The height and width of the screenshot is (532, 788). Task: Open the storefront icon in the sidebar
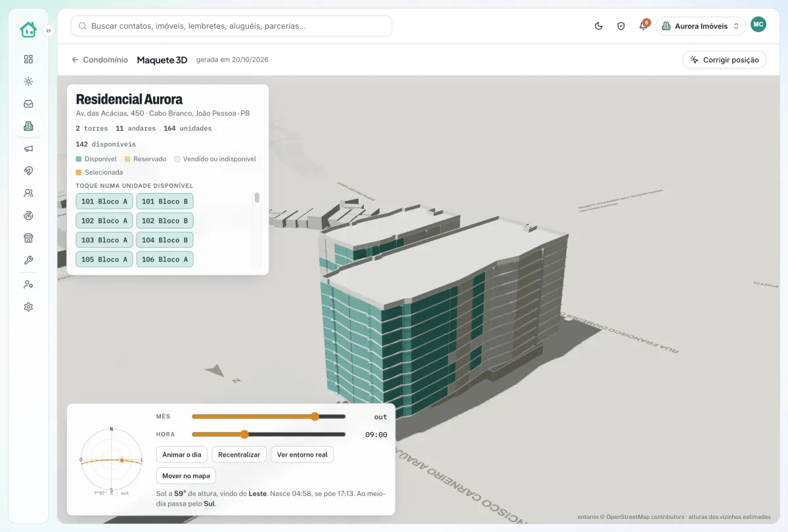pyautogui.click(x=28, y=238)
